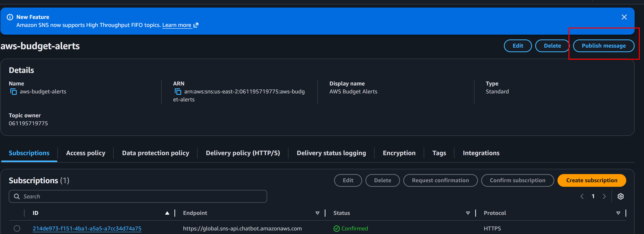Open the Encryption tab
This screenshot has width=644, height=234.
tap(399, 153)
